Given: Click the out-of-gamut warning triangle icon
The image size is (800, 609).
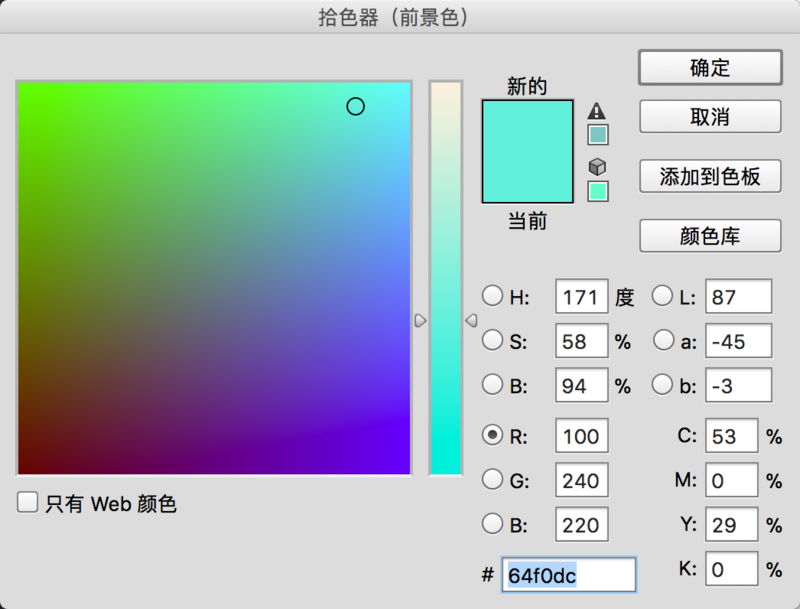Looking at the screenshot, I should (x=596, y=111).
